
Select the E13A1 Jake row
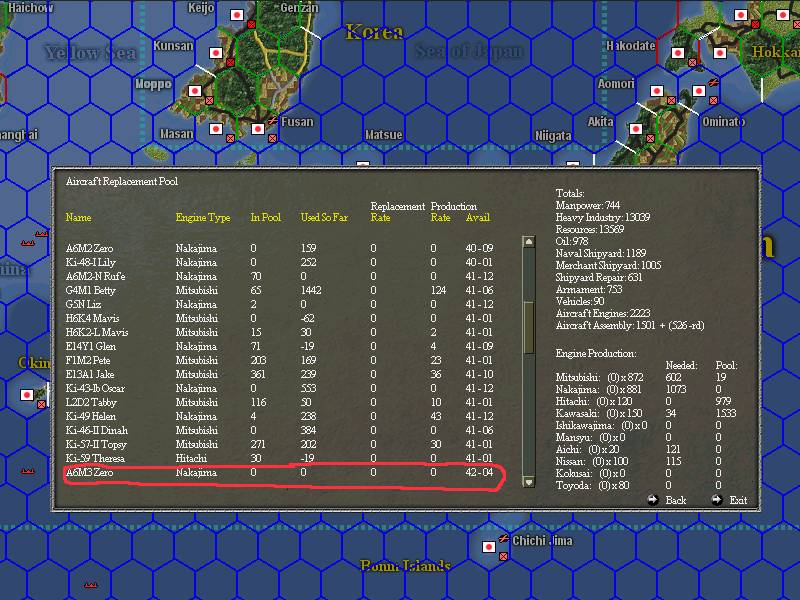tap(280, 374)
